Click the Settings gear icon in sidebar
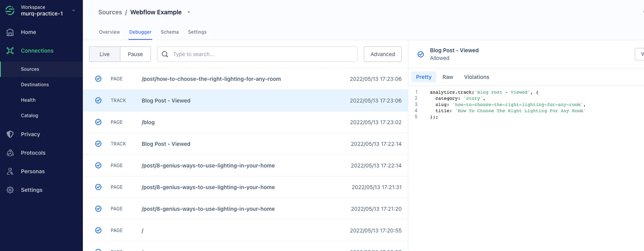Screen dimensions: 644x251 click(x=10, y=190)
